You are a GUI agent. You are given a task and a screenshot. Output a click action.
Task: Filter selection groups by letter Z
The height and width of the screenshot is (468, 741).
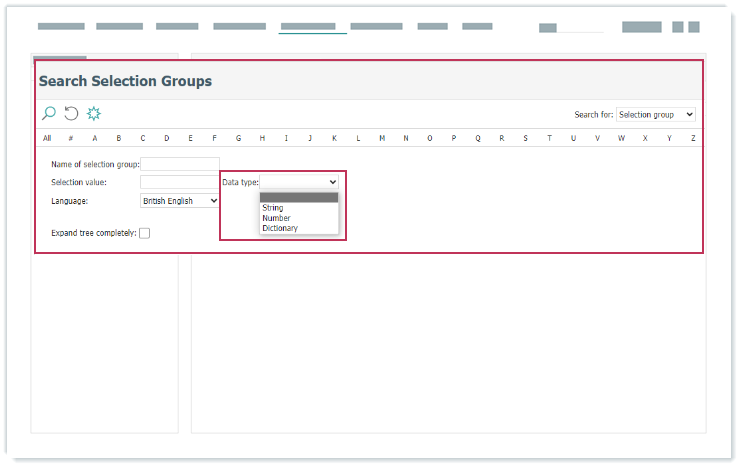coord(693,138)
